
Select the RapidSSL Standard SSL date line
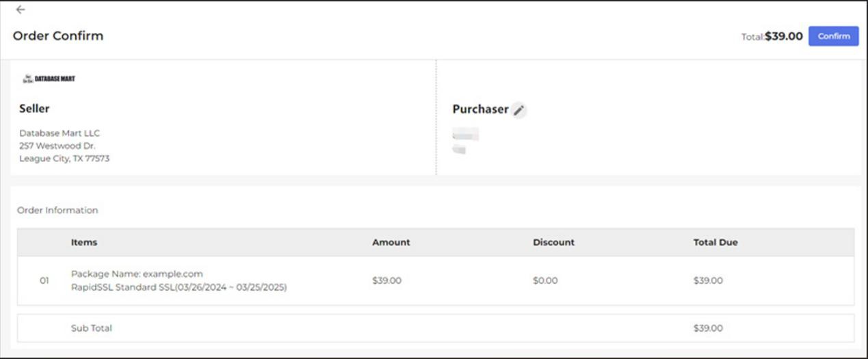(x=179, y=287)
